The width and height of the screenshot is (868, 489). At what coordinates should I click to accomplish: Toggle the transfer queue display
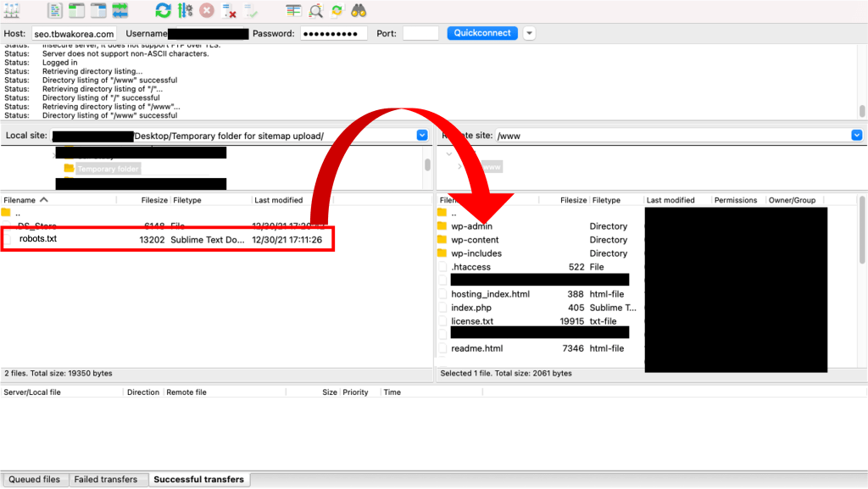120,10
